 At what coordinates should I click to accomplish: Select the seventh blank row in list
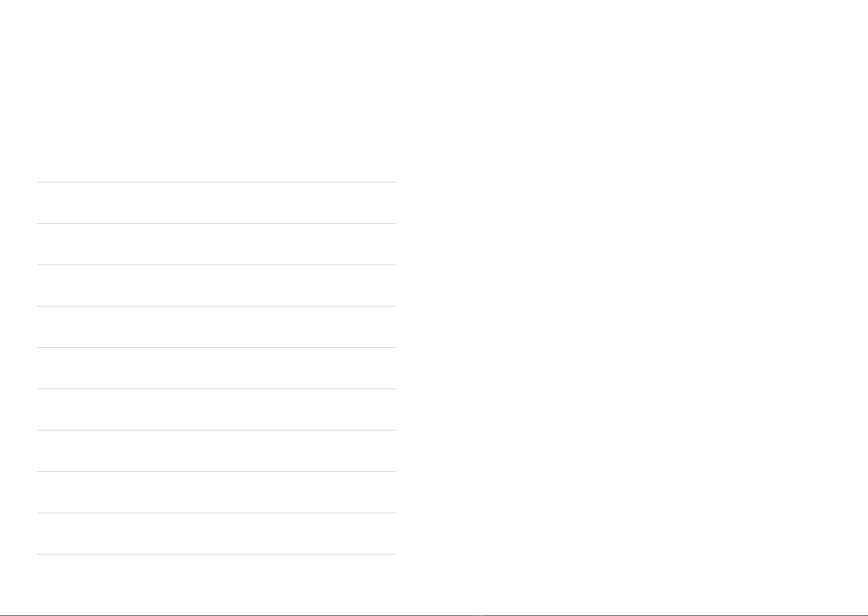pos(216,451)
